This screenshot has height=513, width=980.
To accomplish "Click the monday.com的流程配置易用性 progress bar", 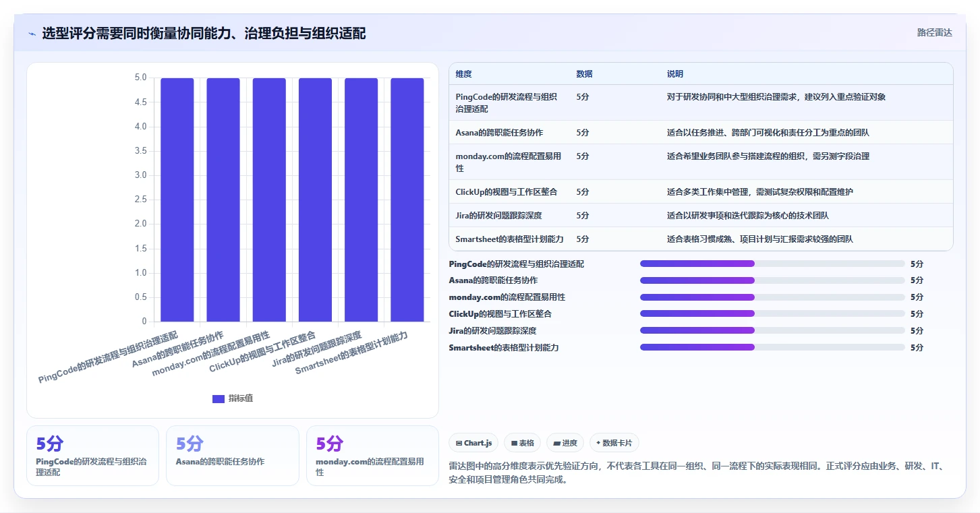I will pyautogui.click(x=772, y=297).
